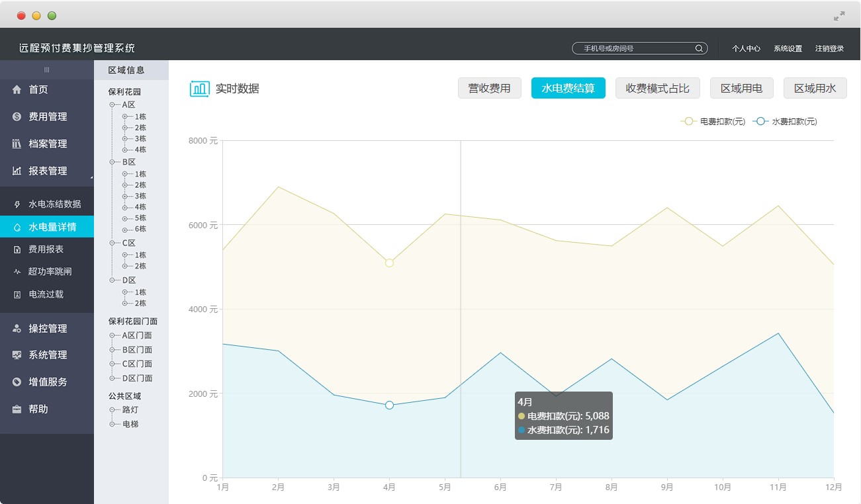Click the 实时数据 chart icon
This screenshot has height=504, width=861.
tap(199, 89)
